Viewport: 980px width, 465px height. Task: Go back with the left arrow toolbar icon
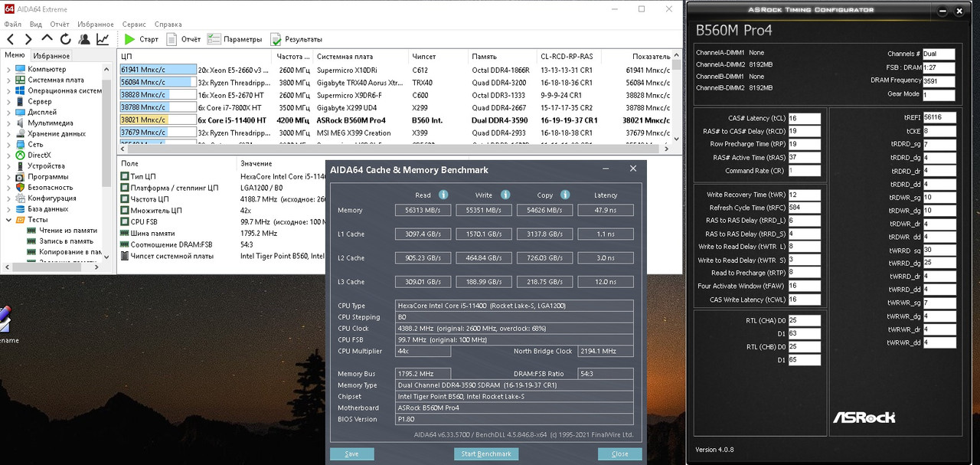[x=11, y=39]
